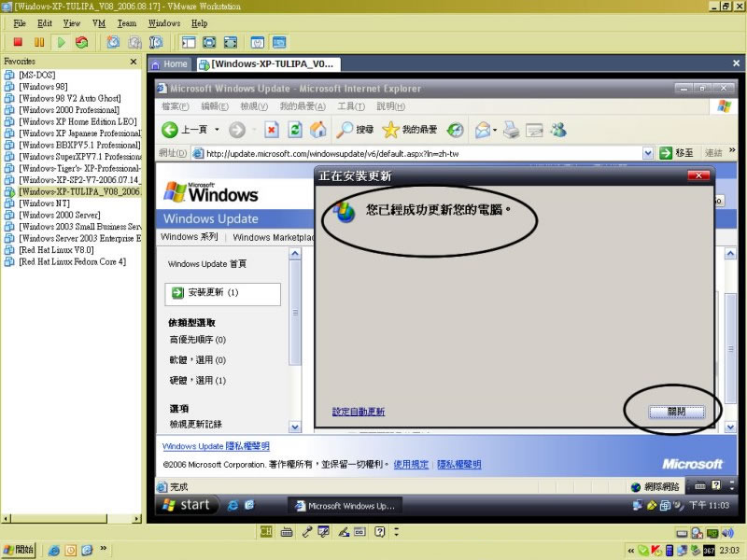The height and width of the screenshot is (560, 747).
Task: Click the IE History button
Action: [x=456, y=130]
